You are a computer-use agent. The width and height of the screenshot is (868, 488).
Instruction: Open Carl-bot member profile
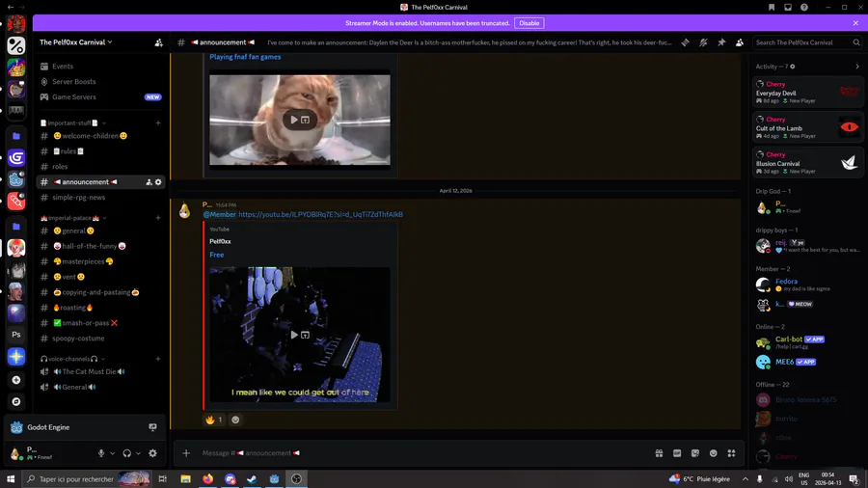pos(807,342)
